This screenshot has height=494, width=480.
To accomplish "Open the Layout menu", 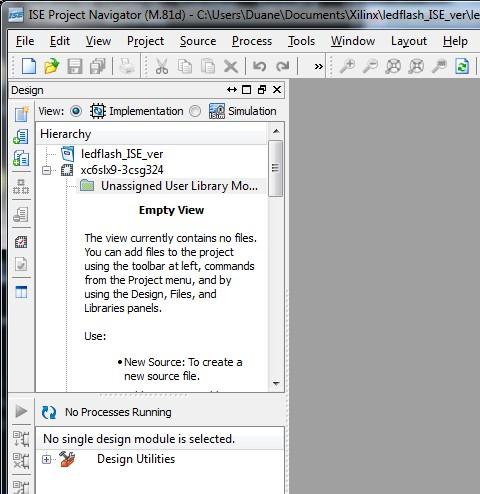I will (409, 41).
